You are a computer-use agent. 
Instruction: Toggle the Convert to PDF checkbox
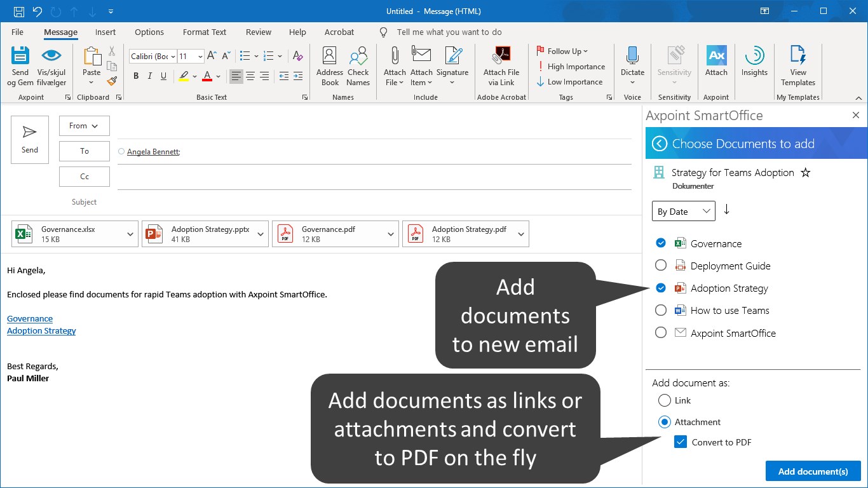(x=681, y=442)
